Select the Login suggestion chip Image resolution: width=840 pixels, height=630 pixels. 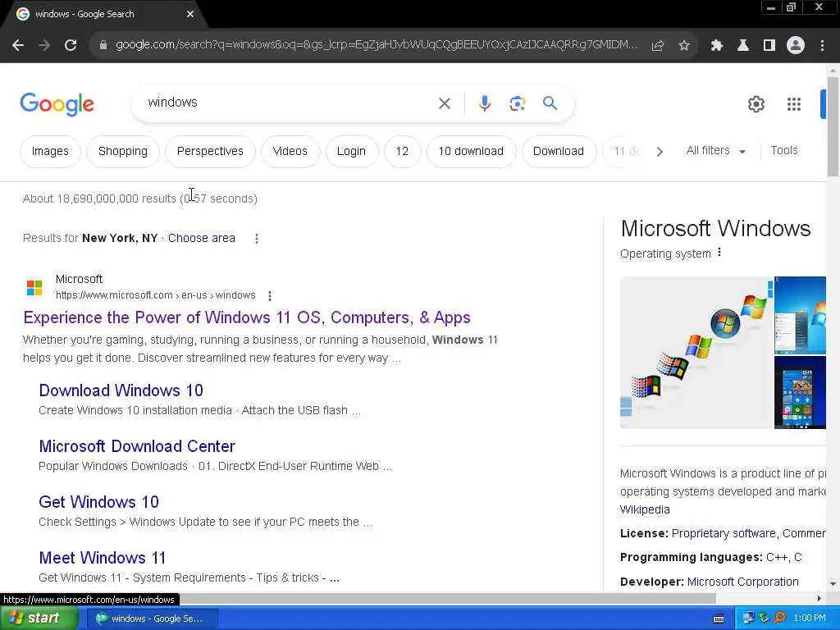point(351,152)
